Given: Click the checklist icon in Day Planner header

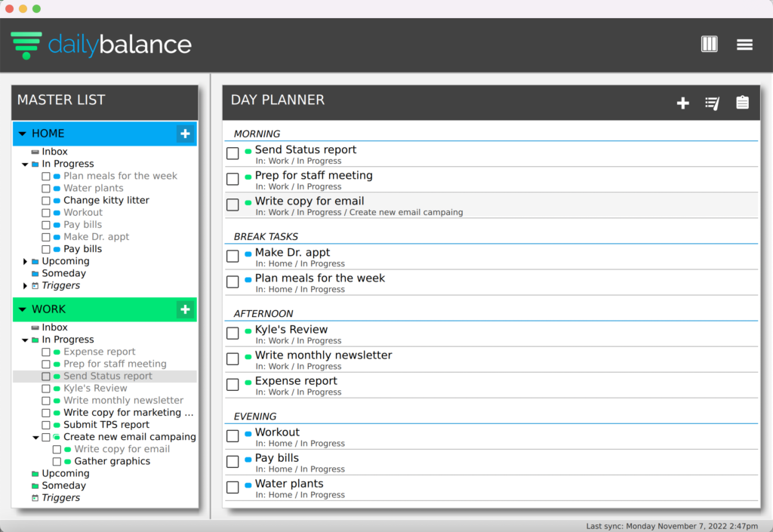Looking at the screenshot, I should tap(712, 103).
